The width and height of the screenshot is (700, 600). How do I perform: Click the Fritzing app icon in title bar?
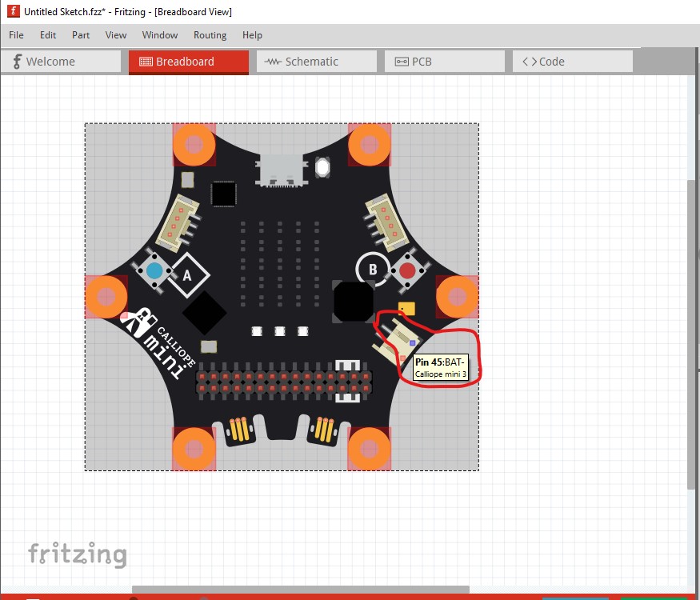pos(14,11)
